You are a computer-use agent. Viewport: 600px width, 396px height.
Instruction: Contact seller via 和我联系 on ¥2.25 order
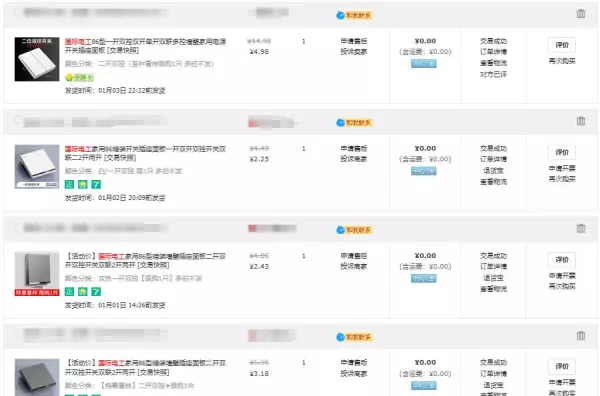(354, 122)
